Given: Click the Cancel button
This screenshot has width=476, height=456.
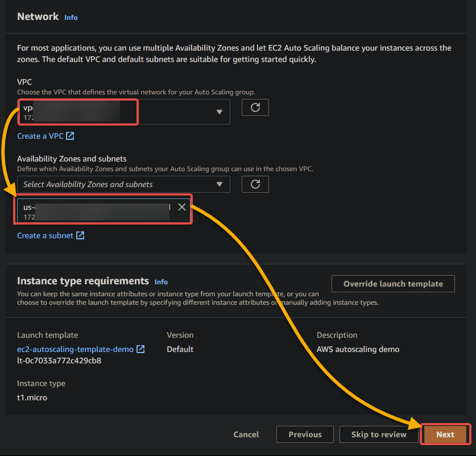Looking at the screenshot, I should coord(246,434).
